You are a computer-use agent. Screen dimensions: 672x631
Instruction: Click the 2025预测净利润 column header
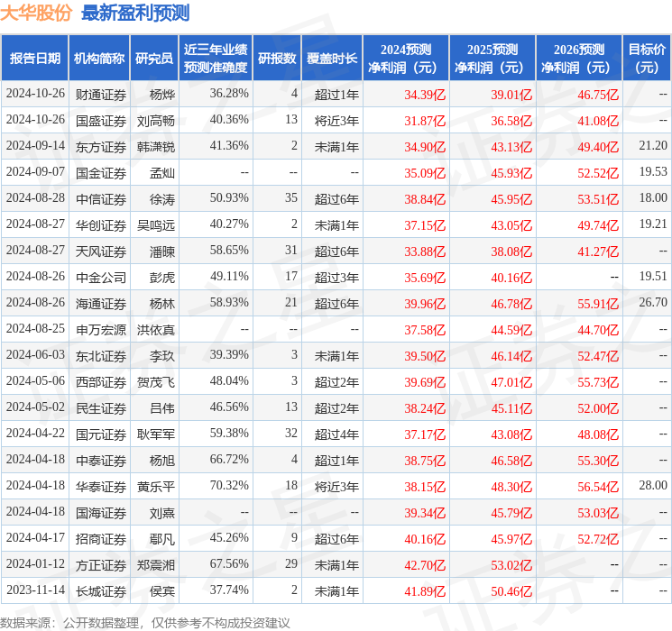[x=492, y=59]
